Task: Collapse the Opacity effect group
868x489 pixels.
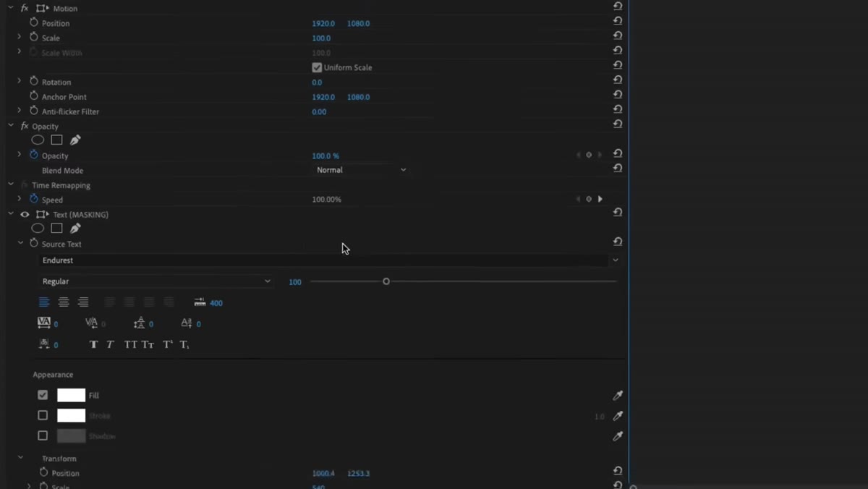Action: (11, 126)
